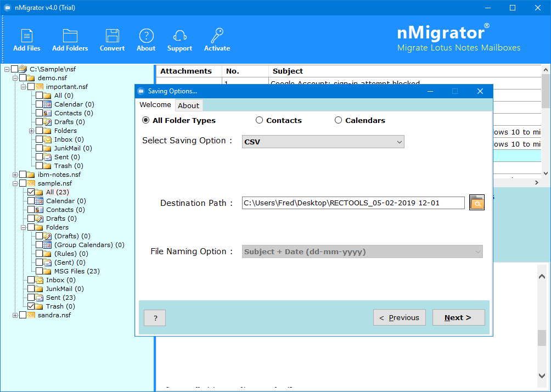Viewport: 551px width, 392px height.
Task: Click the (Group Calendars) calendar icon
Action: point(47,245)
